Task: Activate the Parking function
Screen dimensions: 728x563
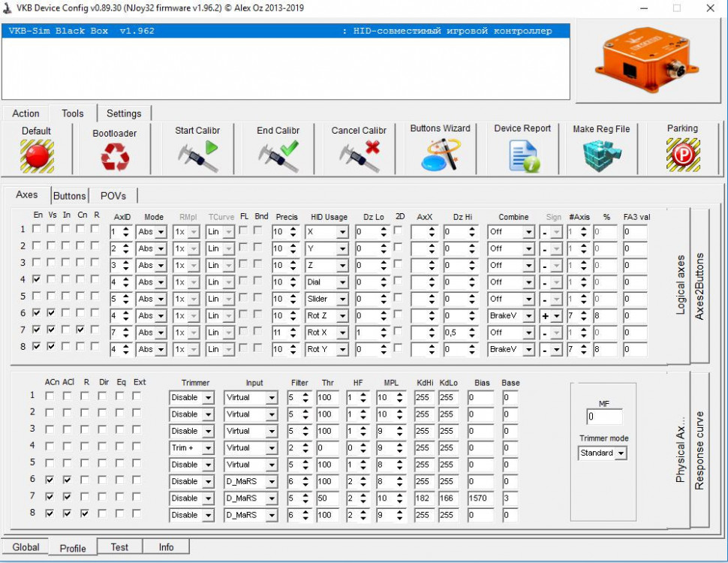Action: (682, 155)
